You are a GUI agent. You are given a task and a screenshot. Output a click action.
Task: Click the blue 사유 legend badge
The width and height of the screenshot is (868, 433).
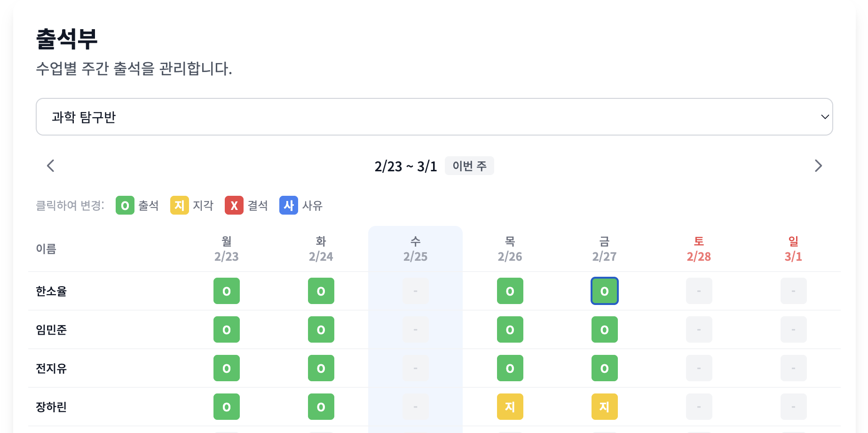[x=288, y=205]
